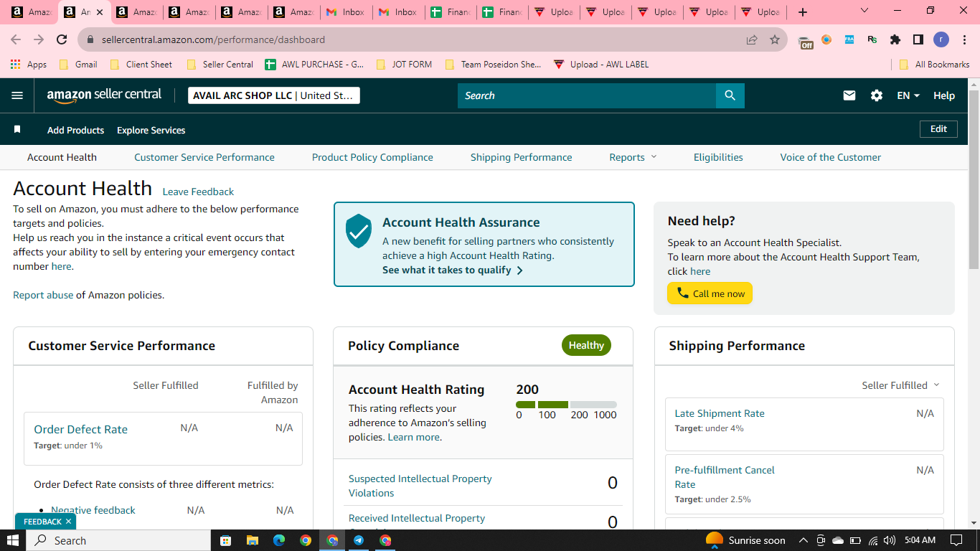The width and height of the screenshot is (980, 551).
Task: Click the Edit button
Action: (x=939, y=129)
